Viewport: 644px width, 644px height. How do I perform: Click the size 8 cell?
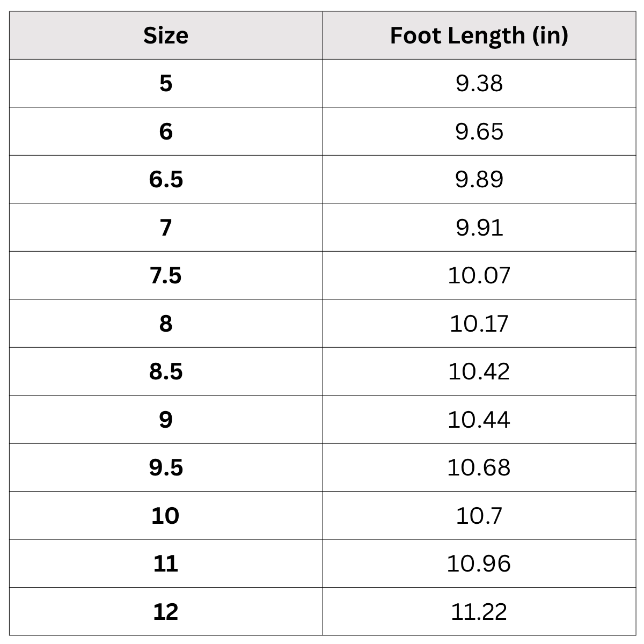(x=166, y=324)
